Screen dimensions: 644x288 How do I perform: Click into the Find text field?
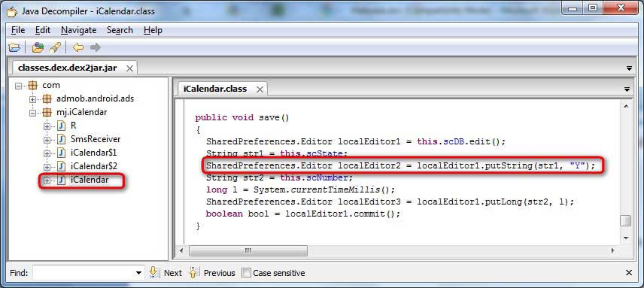84,273
